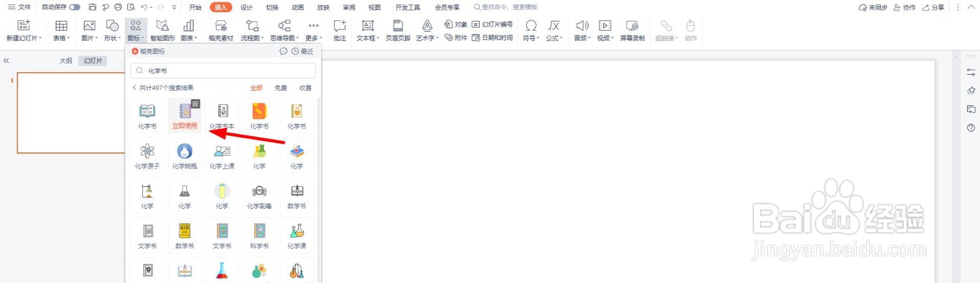Switch to 大纲 outline view

(x=66, y=61)
